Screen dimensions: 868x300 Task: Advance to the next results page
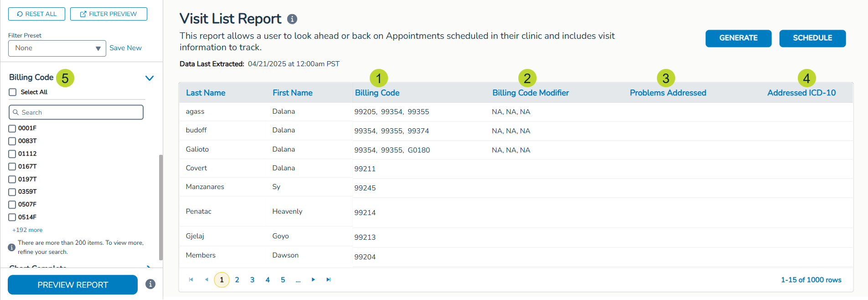point(313,279)
